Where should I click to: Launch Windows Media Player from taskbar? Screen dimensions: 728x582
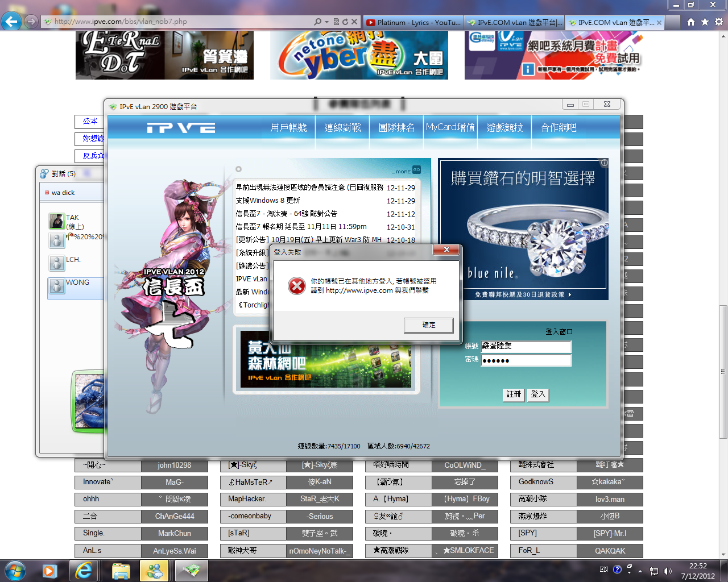coord(50,571)
